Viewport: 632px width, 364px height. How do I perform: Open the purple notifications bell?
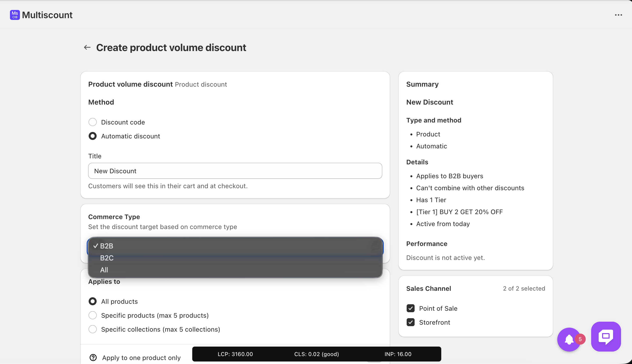coord(569,340)
